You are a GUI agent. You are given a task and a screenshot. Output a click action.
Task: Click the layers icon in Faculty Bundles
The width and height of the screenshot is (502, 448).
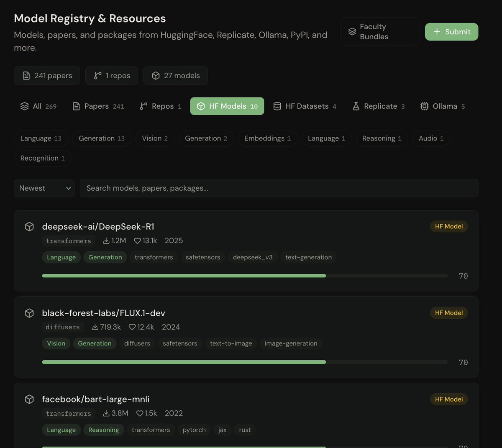tap(352, 32)
